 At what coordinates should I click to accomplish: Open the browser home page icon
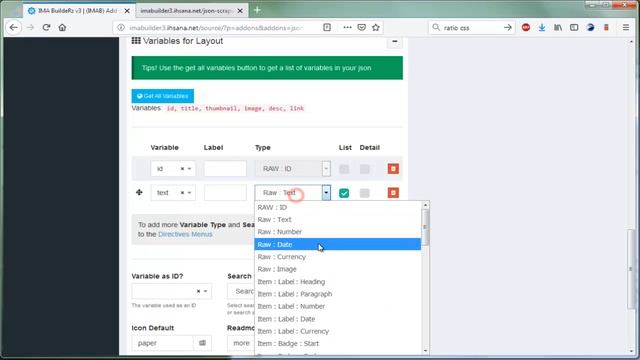[62, 27]
